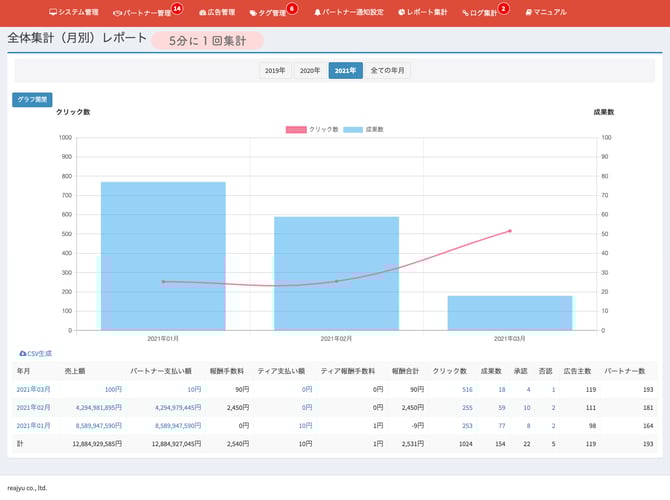670x500 pixels.
Task: Click the パートナー通知設定 bell icon
Action: click(318, 12)
